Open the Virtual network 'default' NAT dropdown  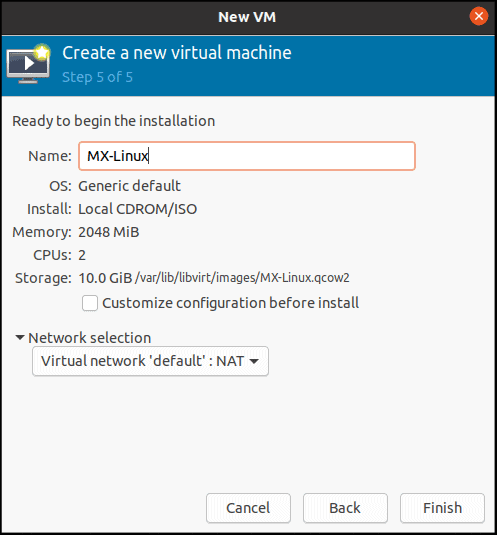point(150,361)
